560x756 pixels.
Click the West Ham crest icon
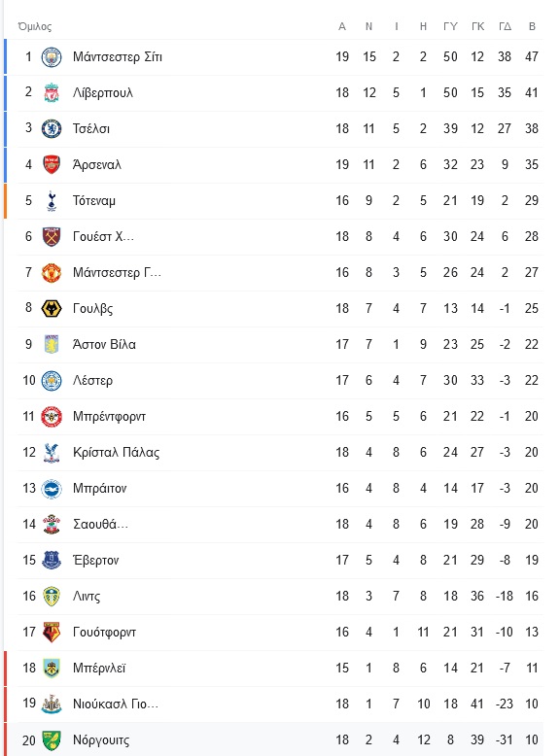52,237
